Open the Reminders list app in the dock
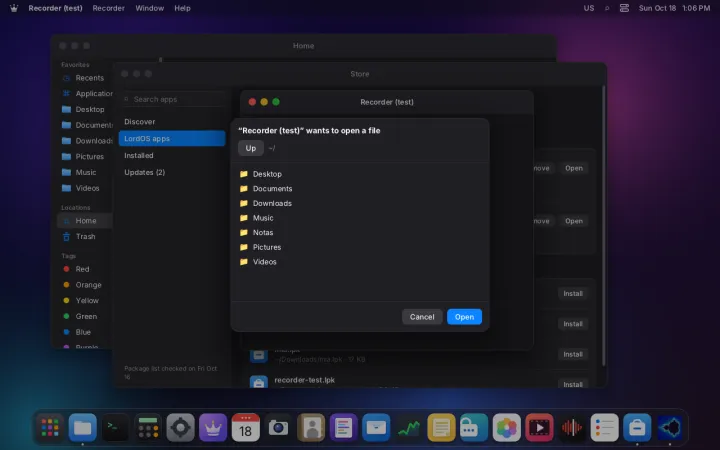The width and height of the screenshot is (720, 450). pyautogui.click(x=604, y=428)
